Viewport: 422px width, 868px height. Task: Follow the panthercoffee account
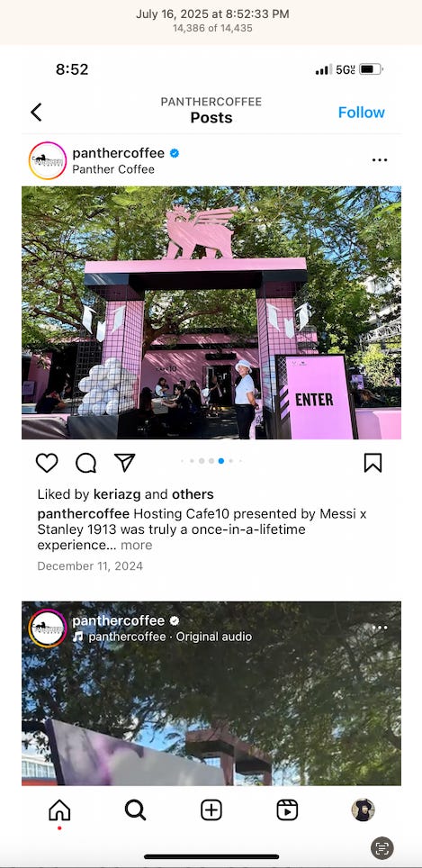(361, 113)
